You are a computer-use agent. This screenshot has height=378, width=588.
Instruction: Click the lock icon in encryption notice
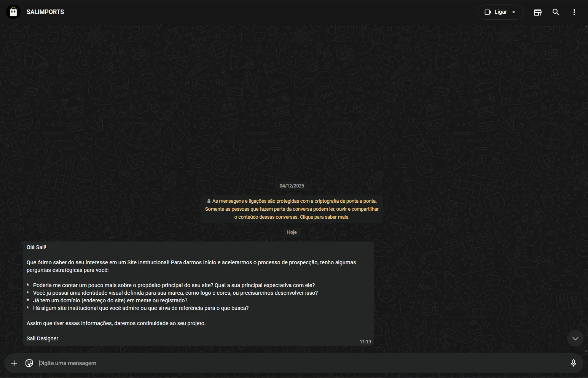[209, 201]
